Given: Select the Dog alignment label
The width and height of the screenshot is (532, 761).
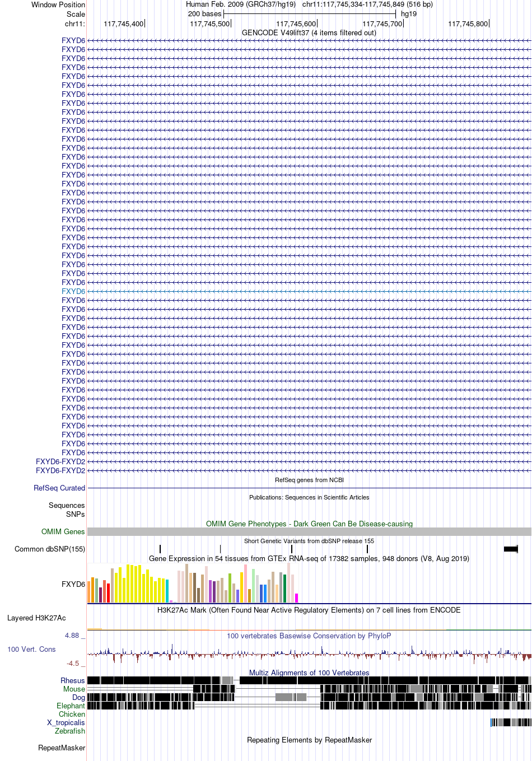Looking at the screenshot, I should coord(78,698).
